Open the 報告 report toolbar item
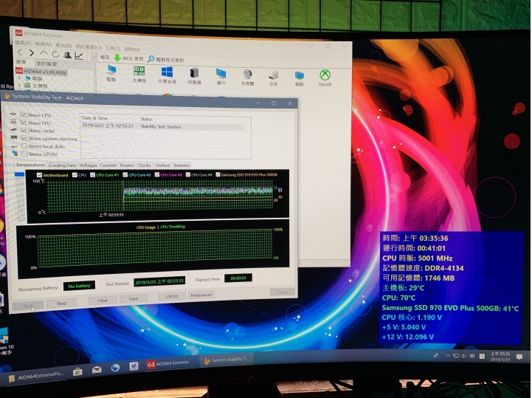 click(100, 57)
